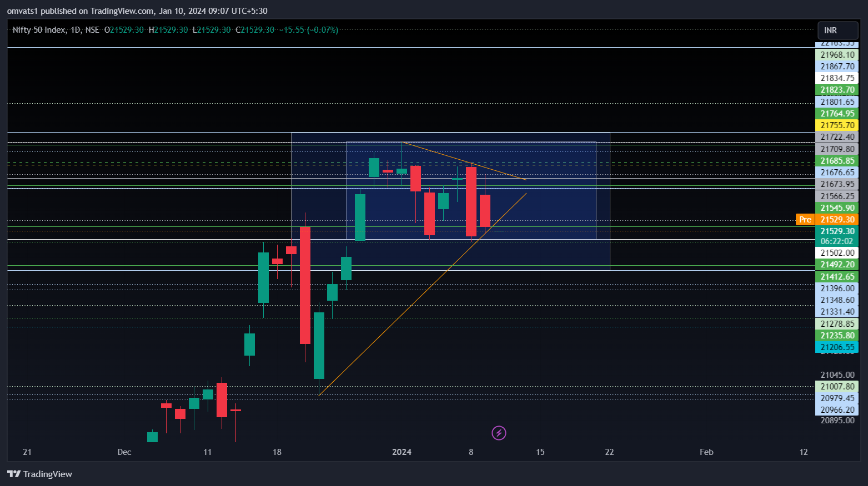Screen dimensions: 868x486
Task: Click the purple lightning bolt event icon
Action: [x=499, y=433]
